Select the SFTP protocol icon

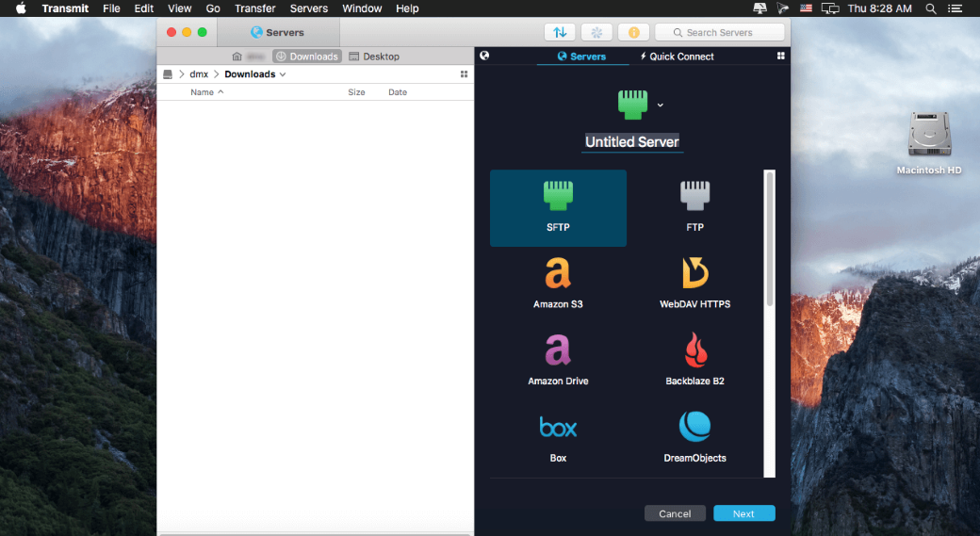coord(558,207)
